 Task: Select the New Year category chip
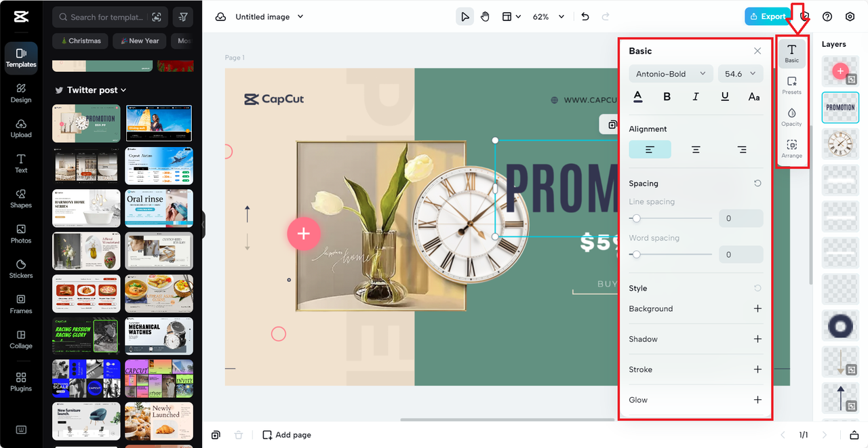[139, 41]
